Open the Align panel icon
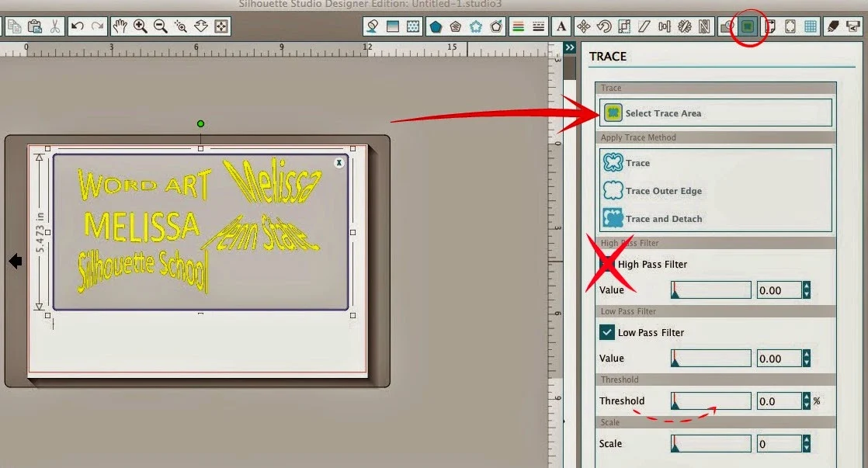Viewport: 868px width, 468px height. point(665,26)
